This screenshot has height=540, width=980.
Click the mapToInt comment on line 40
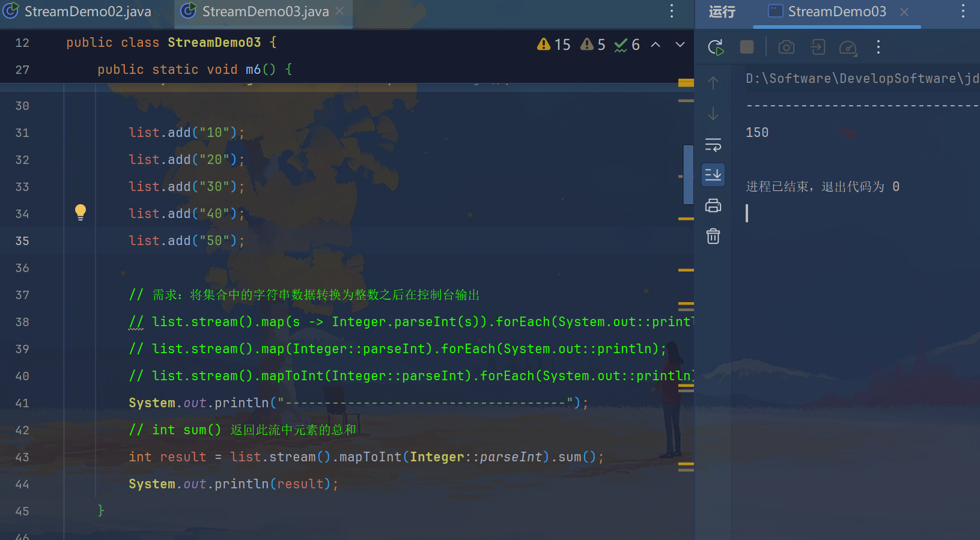click(412, 376)
